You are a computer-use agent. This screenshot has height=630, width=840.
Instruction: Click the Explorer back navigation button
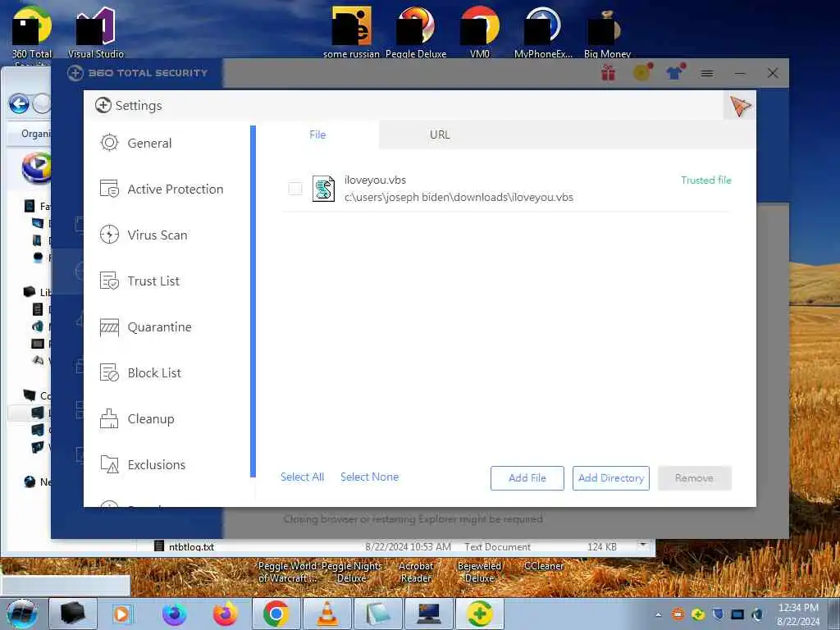click(20, 104)
